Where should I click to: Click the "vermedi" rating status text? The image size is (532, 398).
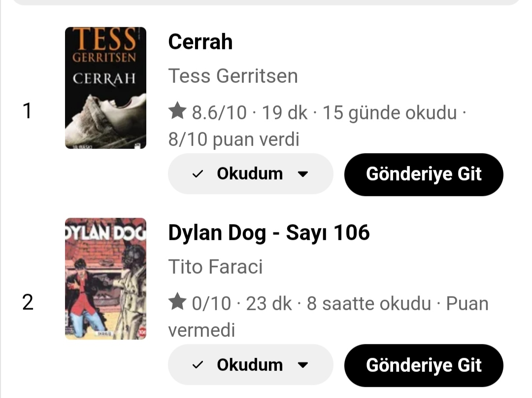point(201,330)
